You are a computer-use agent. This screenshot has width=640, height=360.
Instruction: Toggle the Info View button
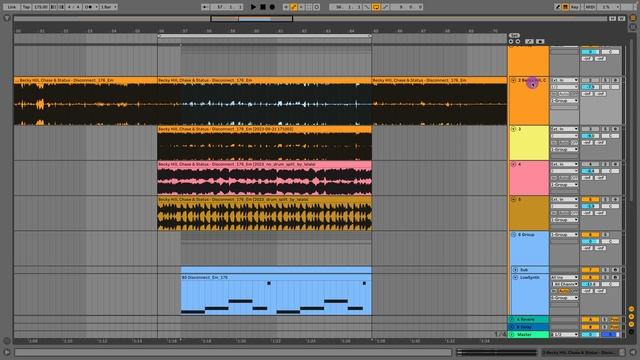tap(7, 352)
